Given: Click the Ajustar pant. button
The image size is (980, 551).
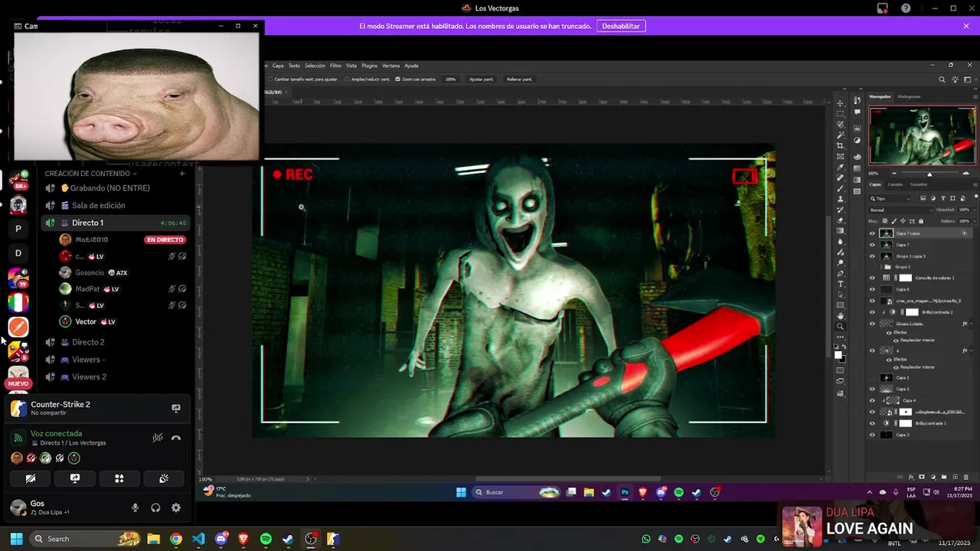Looking at the screenshot, I should pyautogui.click(x=482, y=79).
